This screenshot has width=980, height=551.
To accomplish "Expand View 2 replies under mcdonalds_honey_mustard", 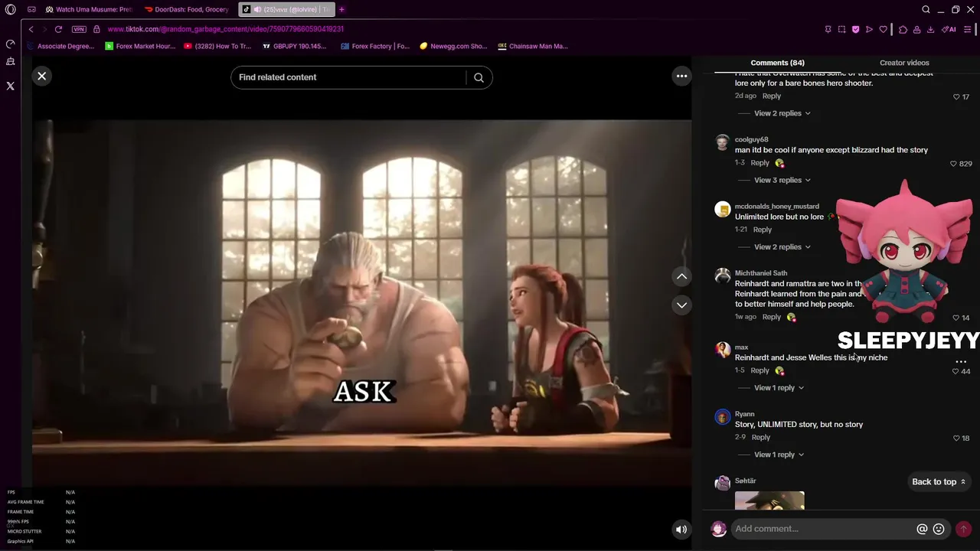I will click(x=782, y=246).
